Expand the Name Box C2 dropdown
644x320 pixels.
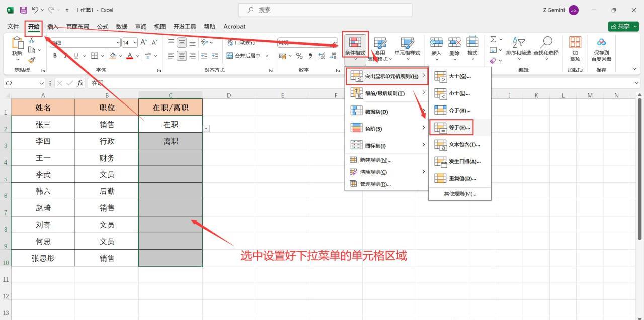41,83
